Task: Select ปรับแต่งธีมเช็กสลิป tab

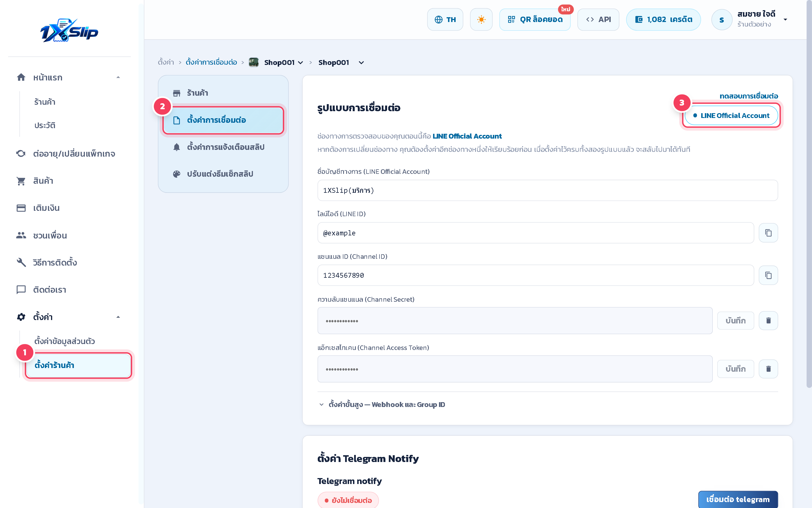Action: 224,174
